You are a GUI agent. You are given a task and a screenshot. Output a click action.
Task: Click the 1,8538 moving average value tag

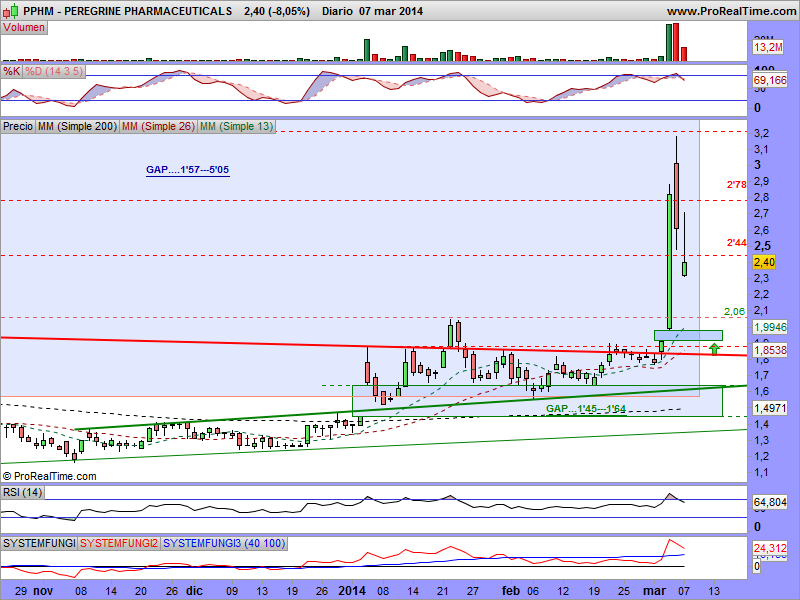point(770,350)
